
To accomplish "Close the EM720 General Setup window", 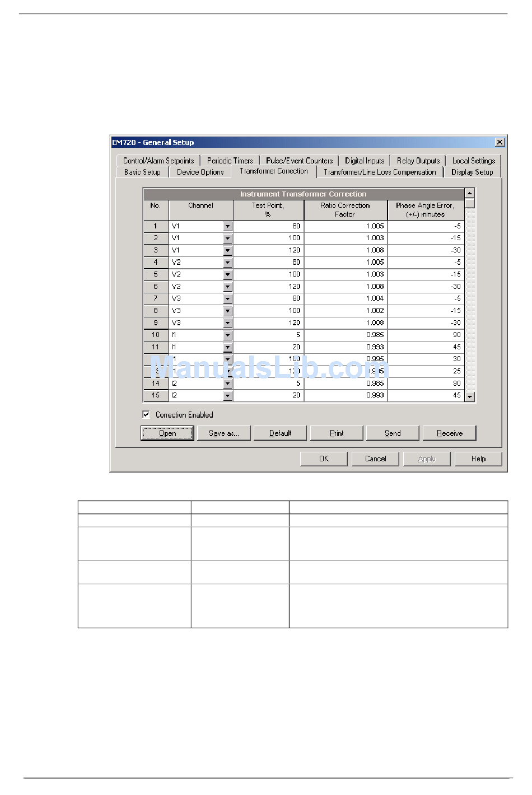I will click(500, 142).
